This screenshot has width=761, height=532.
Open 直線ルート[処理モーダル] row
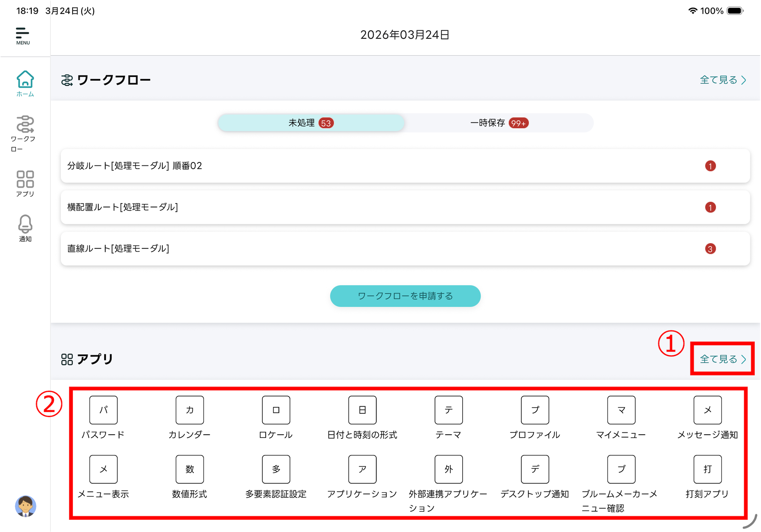(405, 249)
